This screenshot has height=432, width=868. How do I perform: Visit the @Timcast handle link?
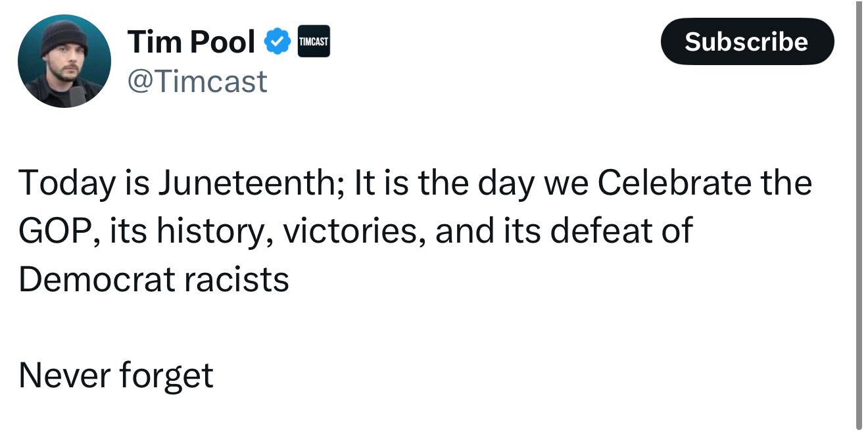click(x=197, y=81)
